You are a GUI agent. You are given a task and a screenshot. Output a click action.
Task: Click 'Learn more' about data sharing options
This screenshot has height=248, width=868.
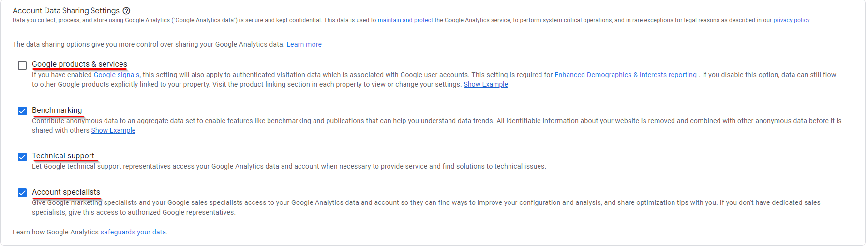[x=304, y=44]
